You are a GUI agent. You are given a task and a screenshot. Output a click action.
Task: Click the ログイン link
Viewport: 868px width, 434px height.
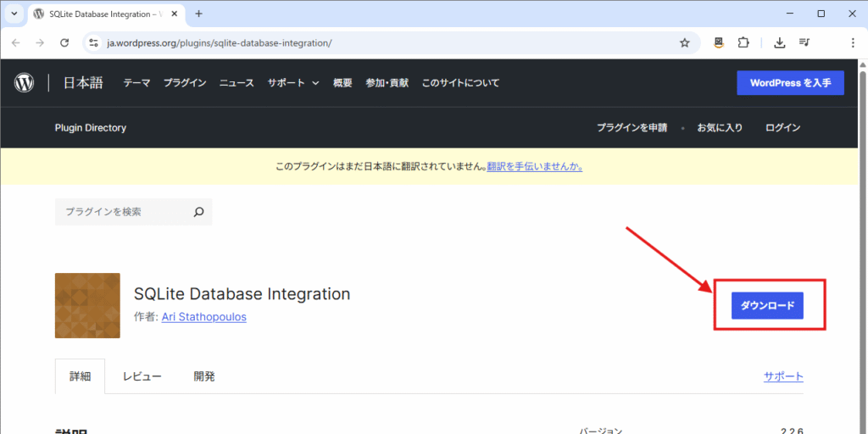[782, 128]
